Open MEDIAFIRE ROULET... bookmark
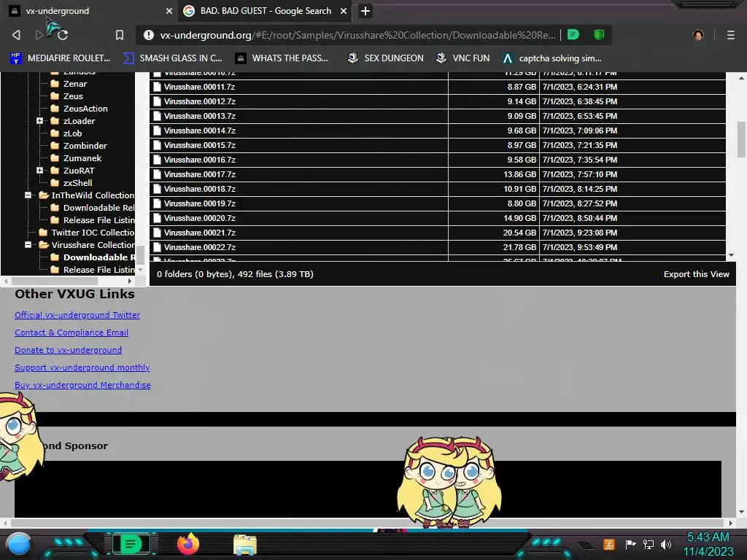 pyautogui.click(x=60, y=58)
